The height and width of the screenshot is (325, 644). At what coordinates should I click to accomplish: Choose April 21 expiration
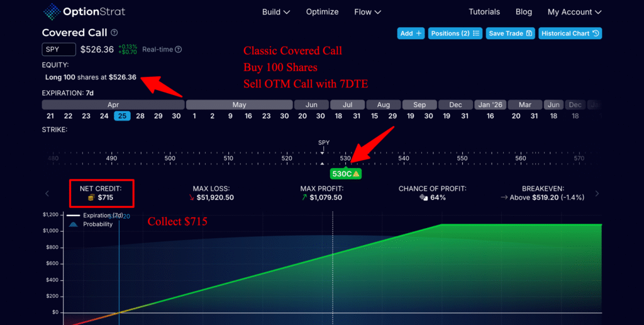coord(50,116)
